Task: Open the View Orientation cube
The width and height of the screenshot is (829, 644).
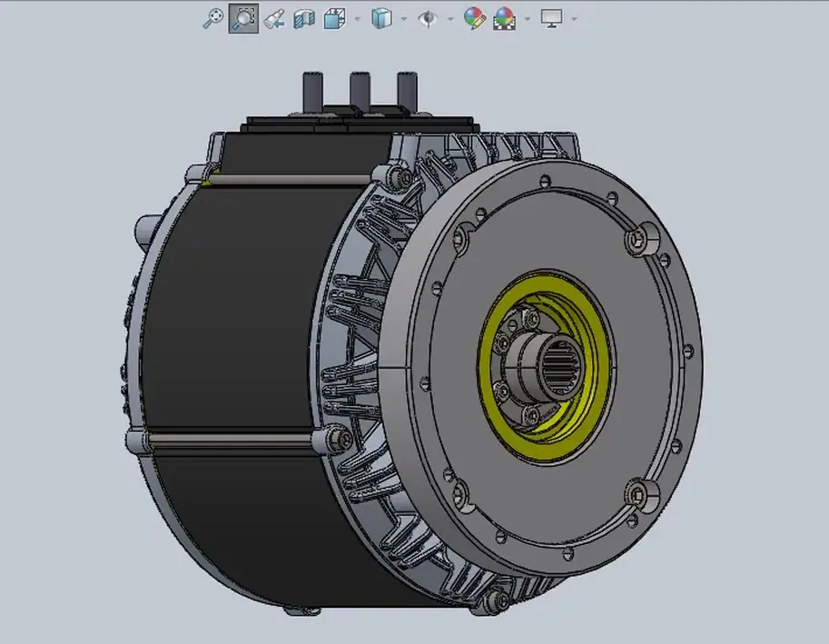Action: click(x=335, y=19)
